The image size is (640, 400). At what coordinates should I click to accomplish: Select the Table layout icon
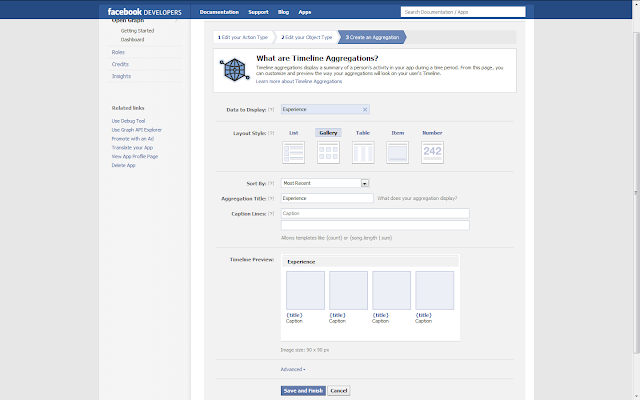[x=363, y=152]
